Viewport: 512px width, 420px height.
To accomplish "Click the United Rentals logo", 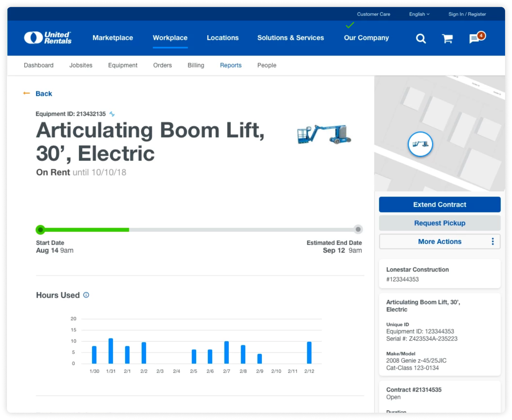I will 48,38.
